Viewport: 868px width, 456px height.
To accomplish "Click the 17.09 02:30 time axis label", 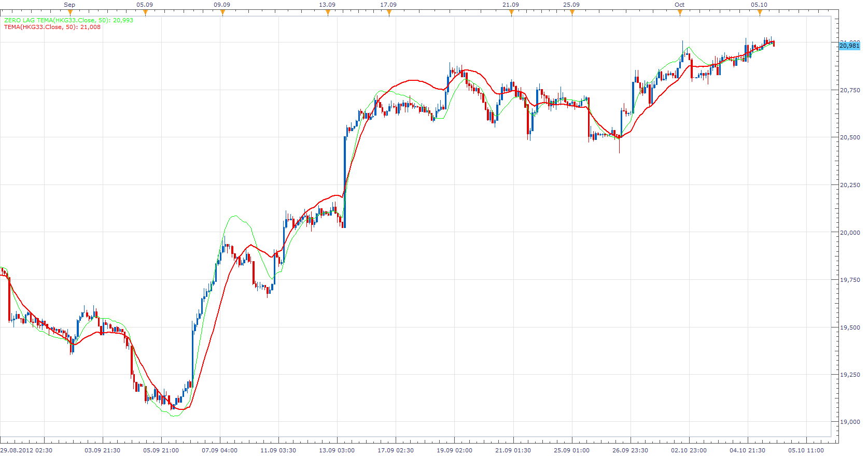I will (x=396, y=450).
